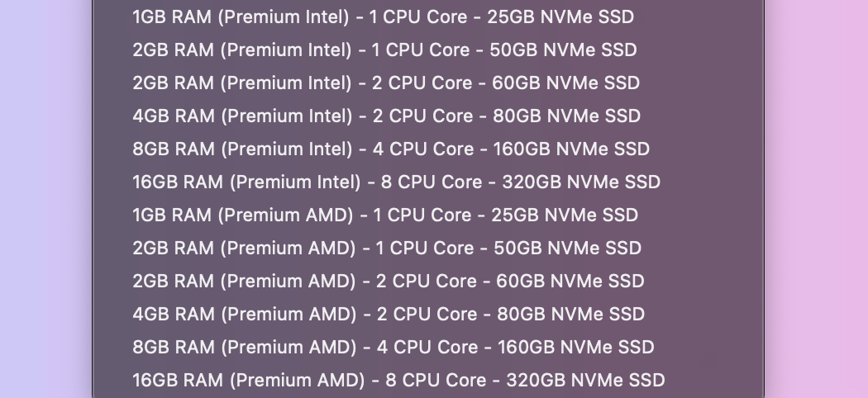Screen dimensions: 868x398
Task: Choose the Intel option with 160GB NVMe SSD
Action: [x=391, y=149]
